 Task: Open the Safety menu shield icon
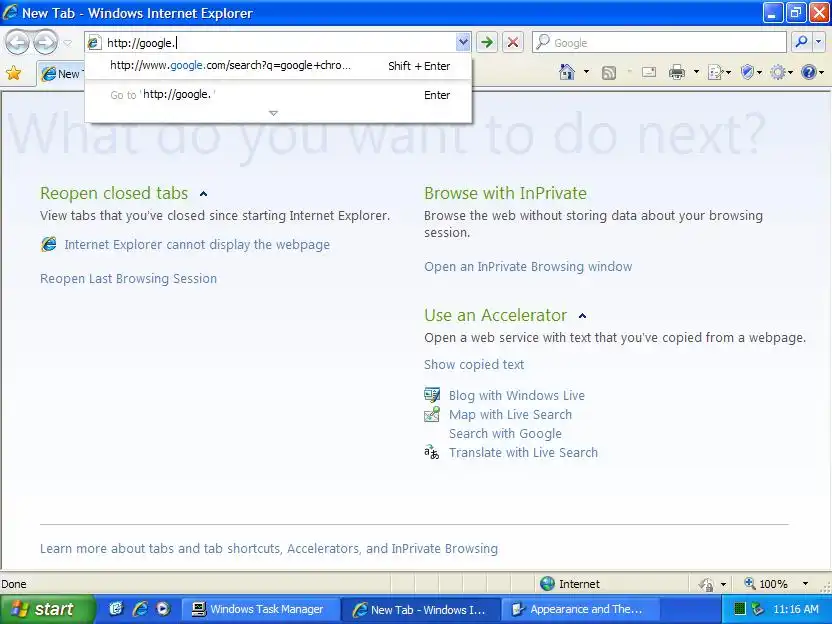tap(751, 72)
